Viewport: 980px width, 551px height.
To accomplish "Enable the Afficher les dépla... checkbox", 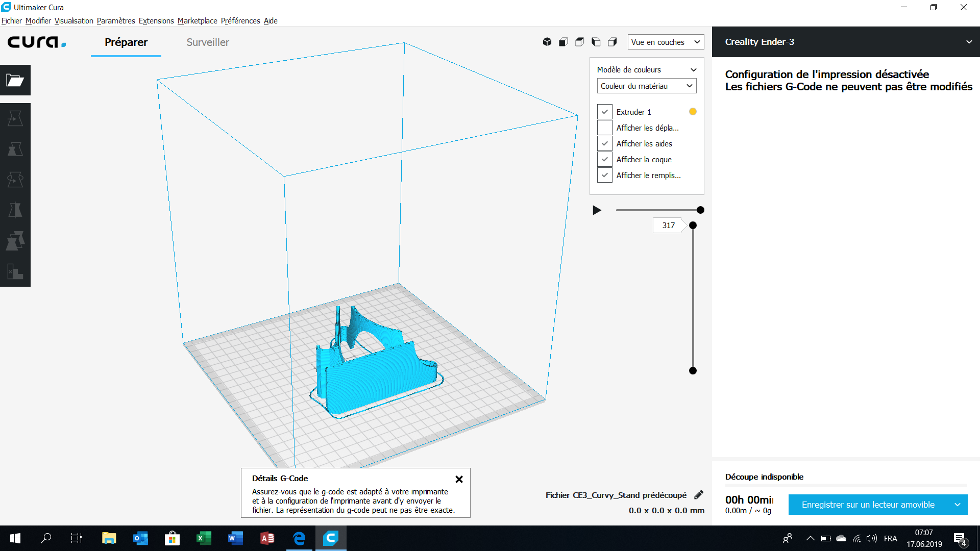I will (x=604, y=128).
